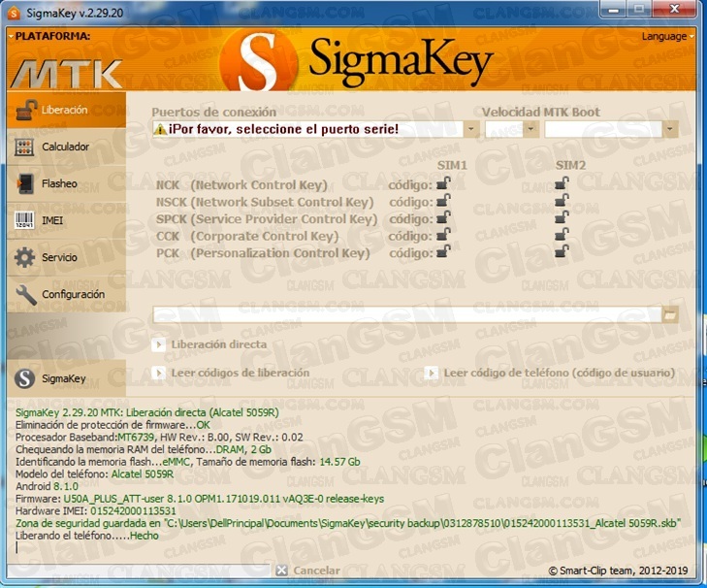
Task: Click log line Procesador Baseband MT6739
Action: pyautogui.click(x=159, y=437)
